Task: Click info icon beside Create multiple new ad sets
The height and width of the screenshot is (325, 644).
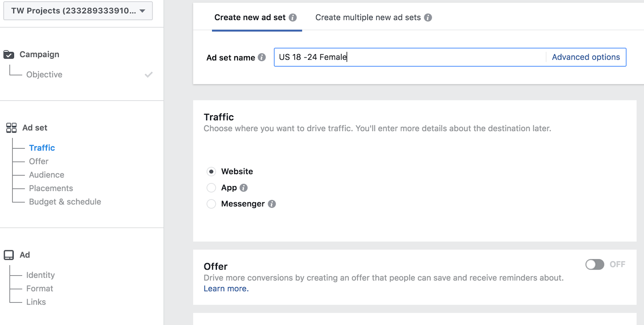Action: tap(428, 18)
